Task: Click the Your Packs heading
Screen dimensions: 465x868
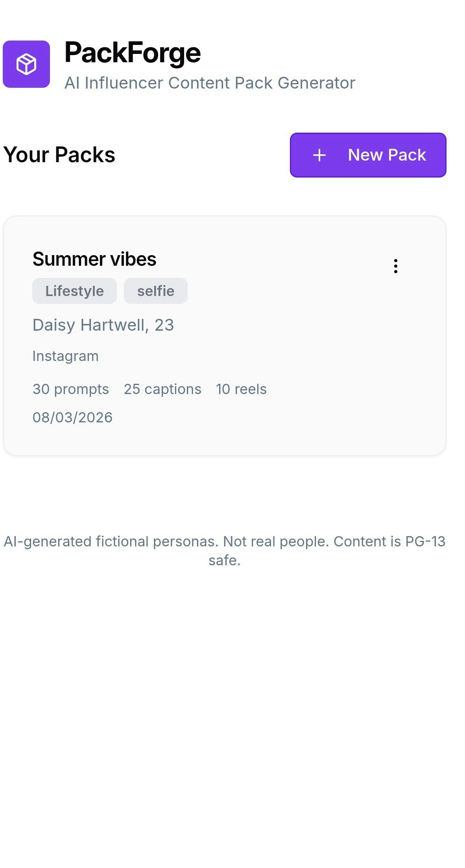Action: (59, 155)
